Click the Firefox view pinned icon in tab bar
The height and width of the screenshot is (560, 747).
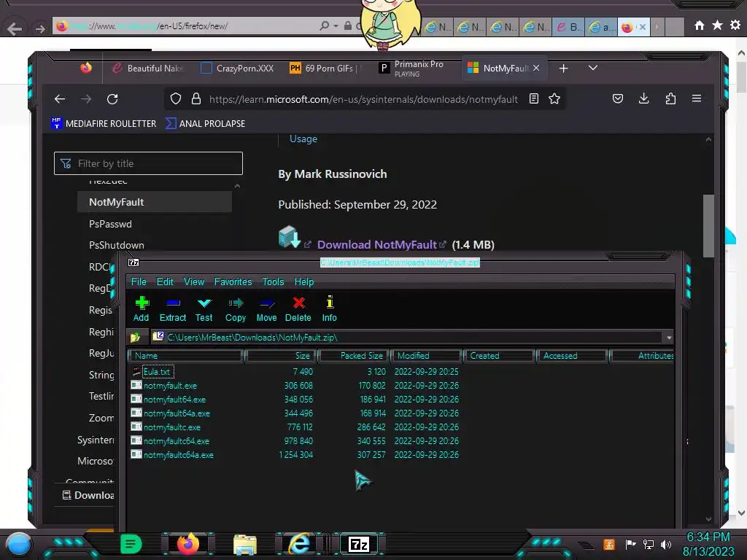pyautogui.click(x=86, y=68)
